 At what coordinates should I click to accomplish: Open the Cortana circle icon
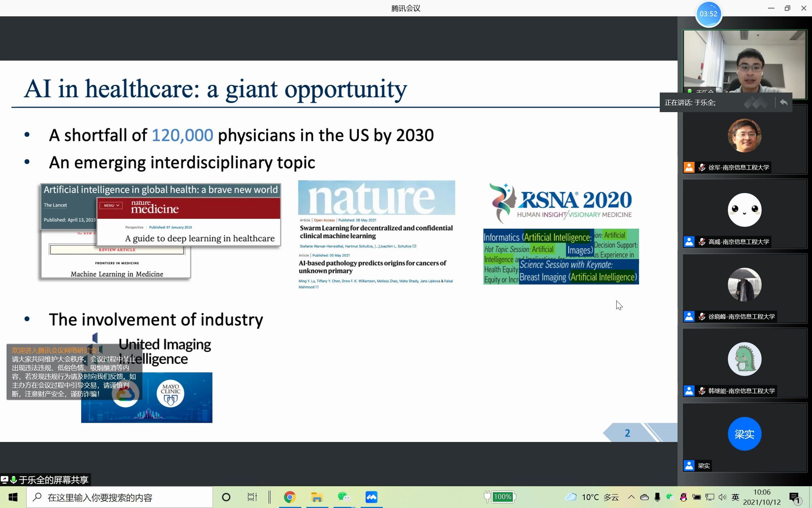click(x=226, y=497)
